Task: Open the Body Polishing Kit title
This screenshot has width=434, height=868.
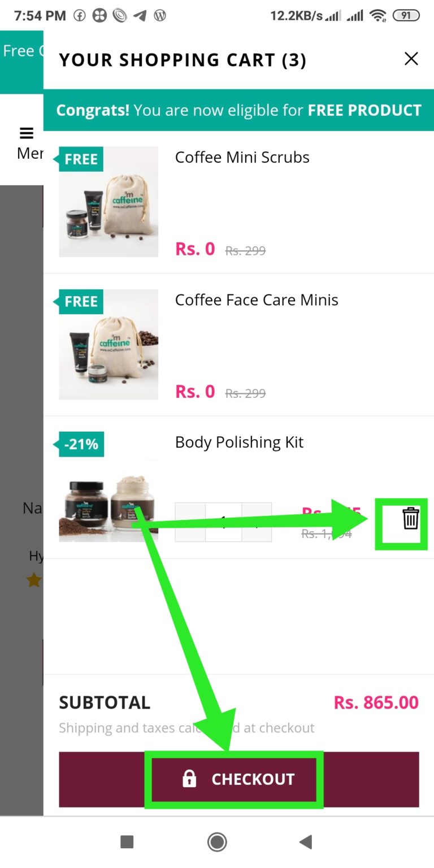Action: 239,442
